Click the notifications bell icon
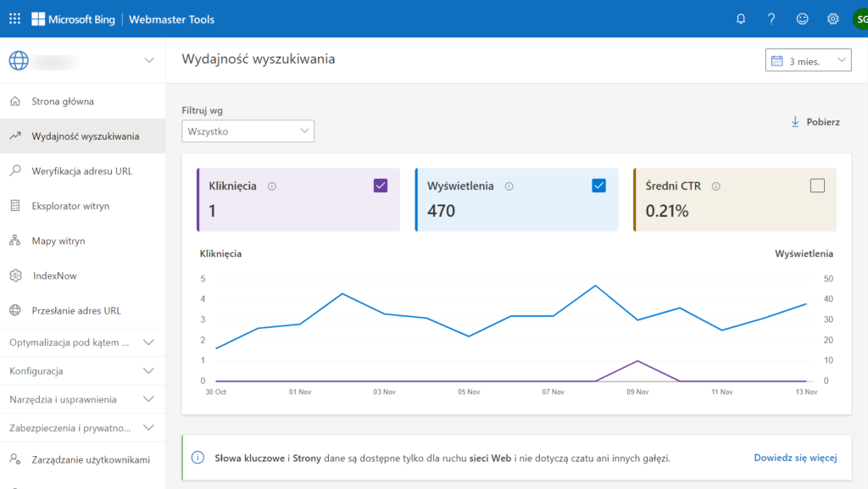This screenshot has height=489, width=868. pos(741,19)
